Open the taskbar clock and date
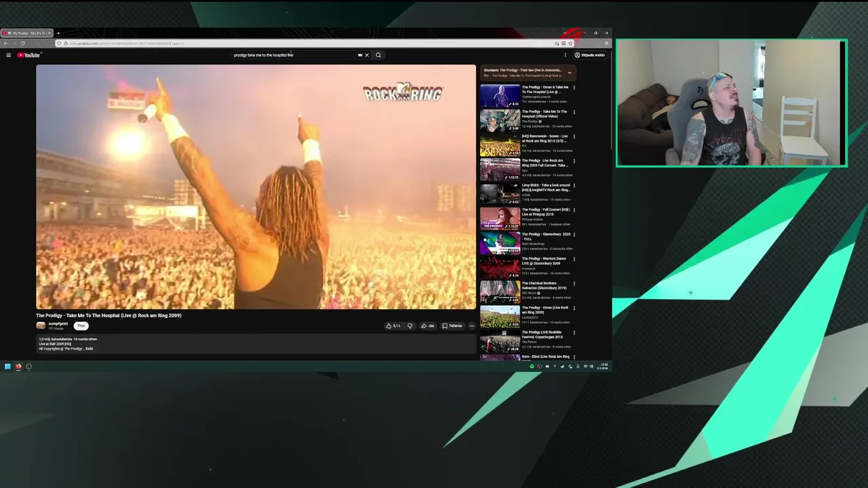This screenshot has width=868, height=488. point(604,366)
